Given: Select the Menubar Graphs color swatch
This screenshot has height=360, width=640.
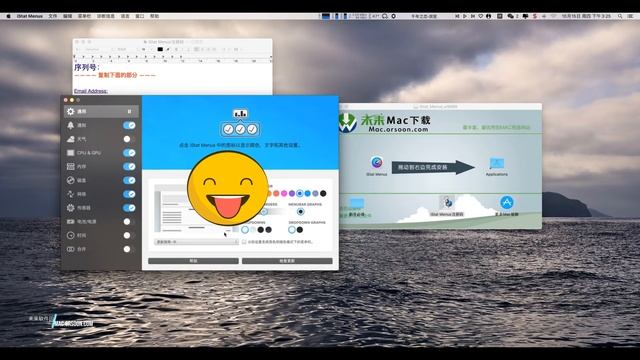Looking at the screenshot, I should (300, 211).
